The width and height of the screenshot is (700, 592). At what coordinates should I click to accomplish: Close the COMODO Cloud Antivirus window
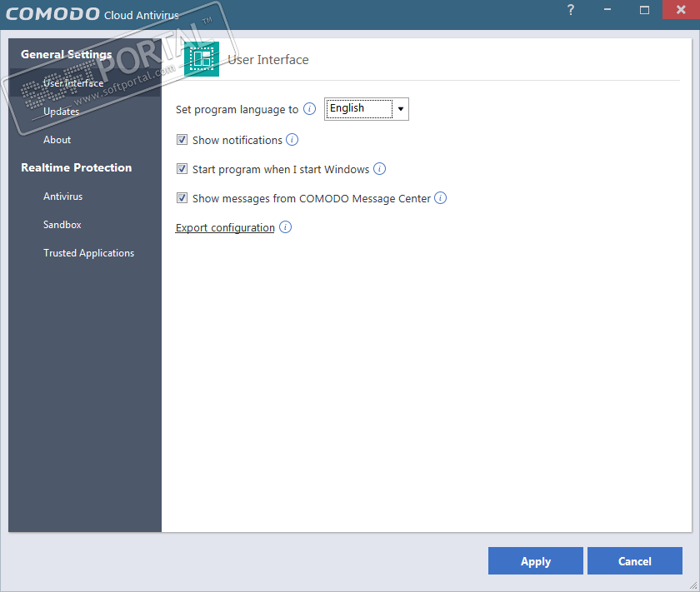click(x=681, y=9)
